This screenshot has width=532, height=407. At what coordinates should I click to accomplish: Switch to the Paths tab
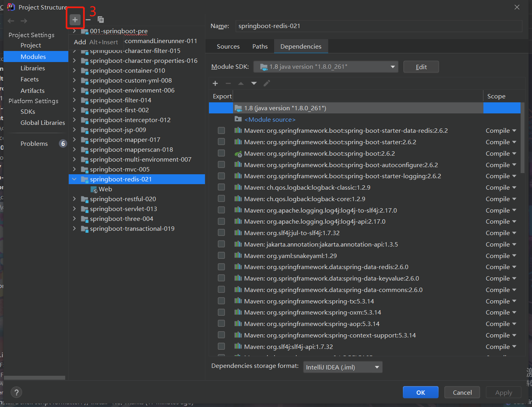click(260, 46)
